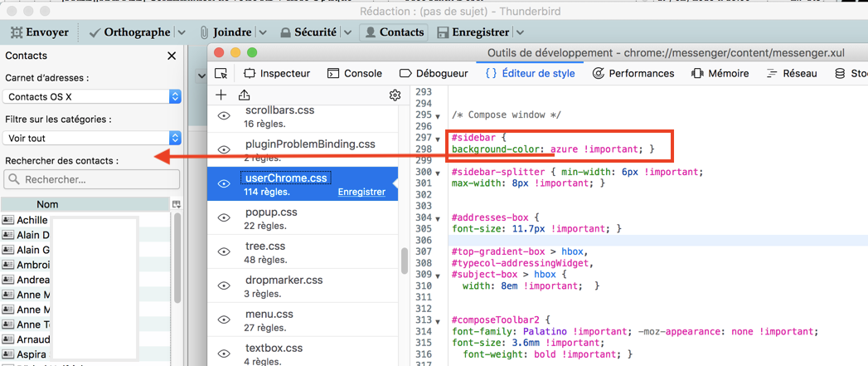Screen dimensions: 868x366
Task: Toggle visibility of pluginProblemBinding.css
Action: click(224, 149)
